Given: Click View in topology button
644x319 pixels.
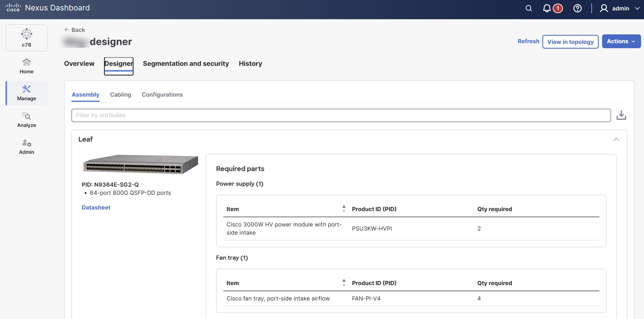Looking at the screenshot, I should (x=570, y=42).
